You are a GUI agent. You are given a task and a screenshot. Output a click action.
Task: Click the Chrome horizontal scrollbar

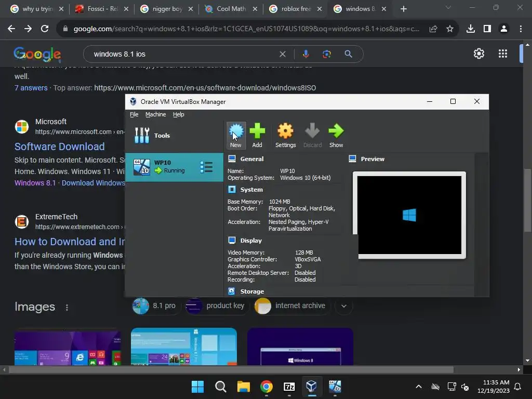231,369
